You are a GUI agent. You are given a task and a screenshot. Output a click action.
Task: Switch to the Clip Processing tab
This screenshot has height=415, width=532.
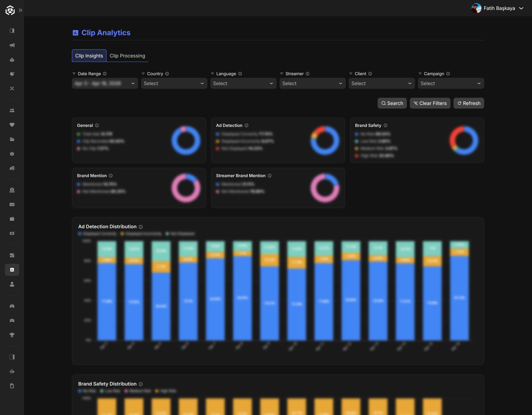pyautogui.click(x=127, y=56)
